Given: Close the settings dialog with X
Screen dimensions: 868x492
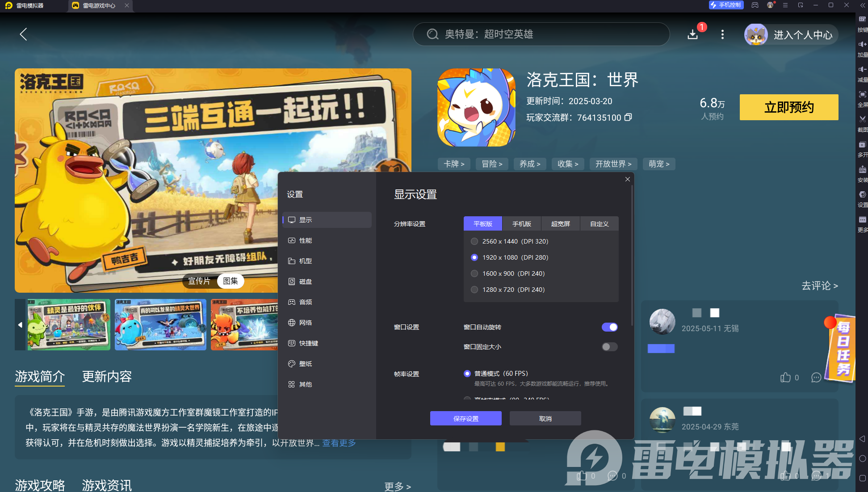Looking at the screenshot, I should coord(628,179).
